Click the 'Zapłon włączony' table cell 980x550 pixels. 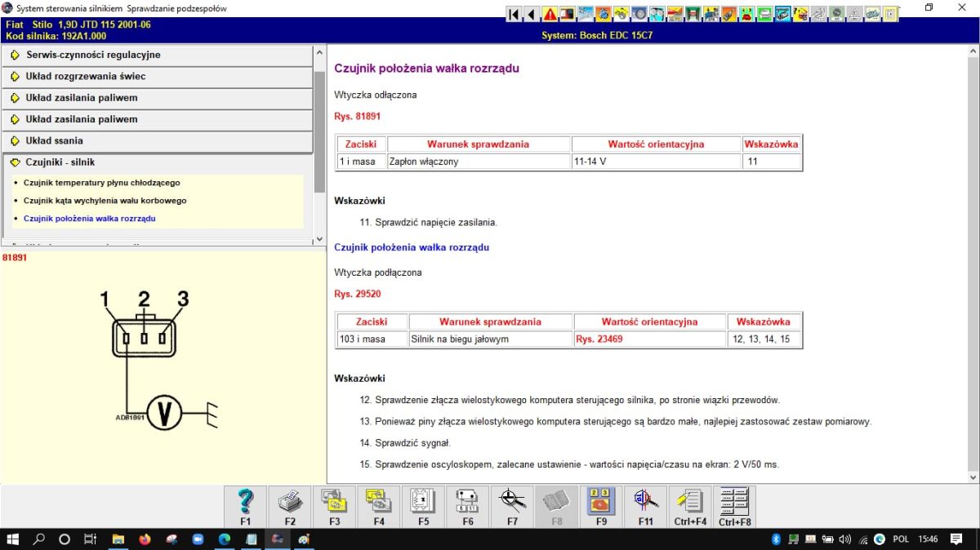(479, 162)
